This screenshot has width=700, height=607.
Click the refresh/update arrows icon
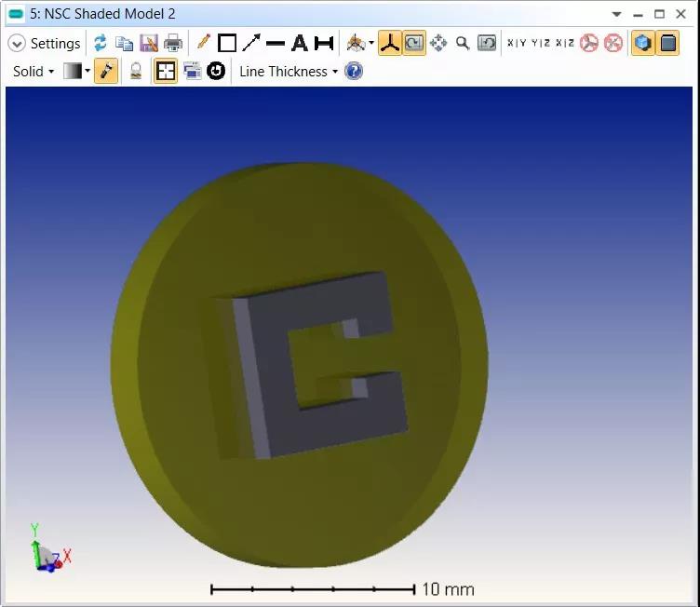coord(100,43)
